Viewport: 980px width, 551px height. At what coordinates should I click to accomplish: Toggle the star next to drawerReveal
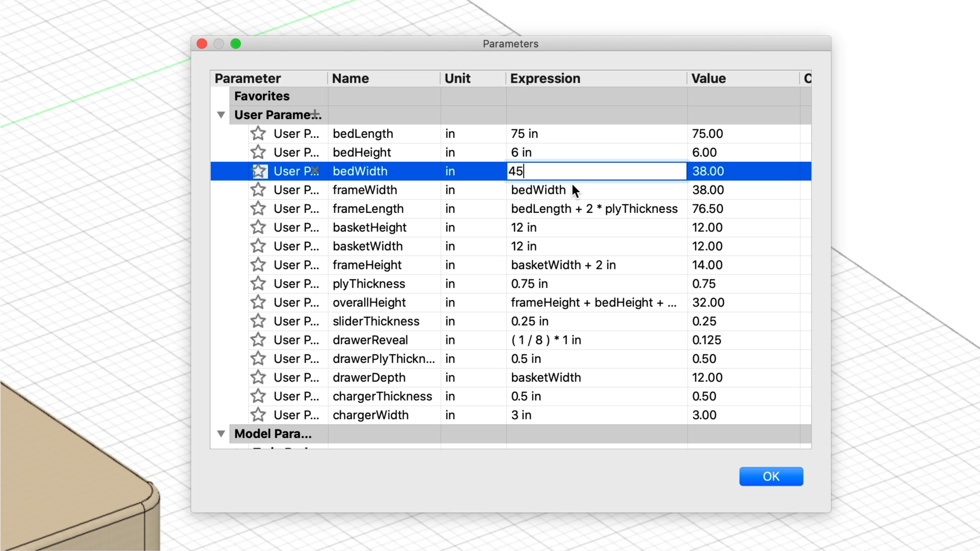258,340
